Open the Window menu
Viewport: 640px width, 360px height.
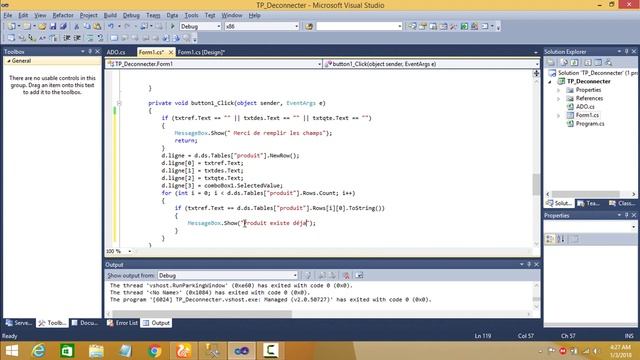(231, 16)
